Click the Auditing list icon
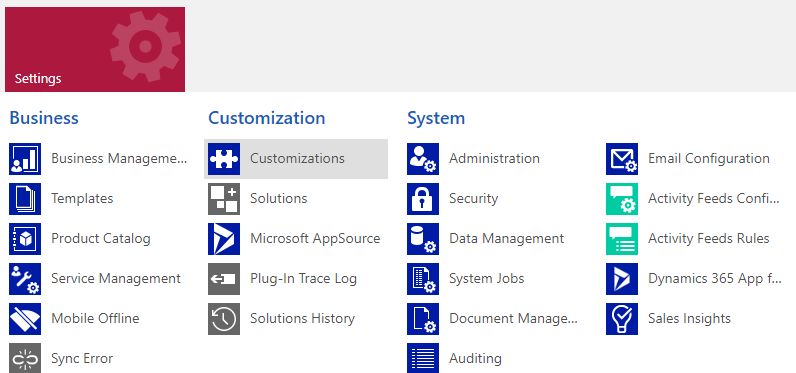This screenshot has width=796, height=373. [423, 358]
